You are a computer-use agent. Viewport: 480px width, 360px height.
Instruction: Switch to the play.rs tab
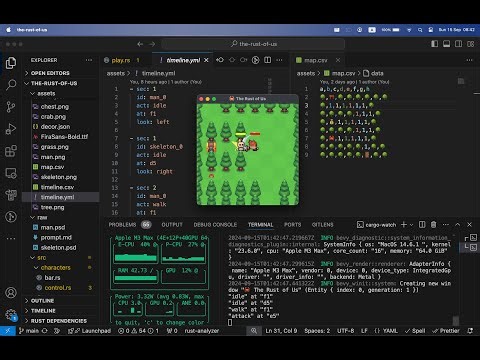pyautogui.click(x=122, y=60)
